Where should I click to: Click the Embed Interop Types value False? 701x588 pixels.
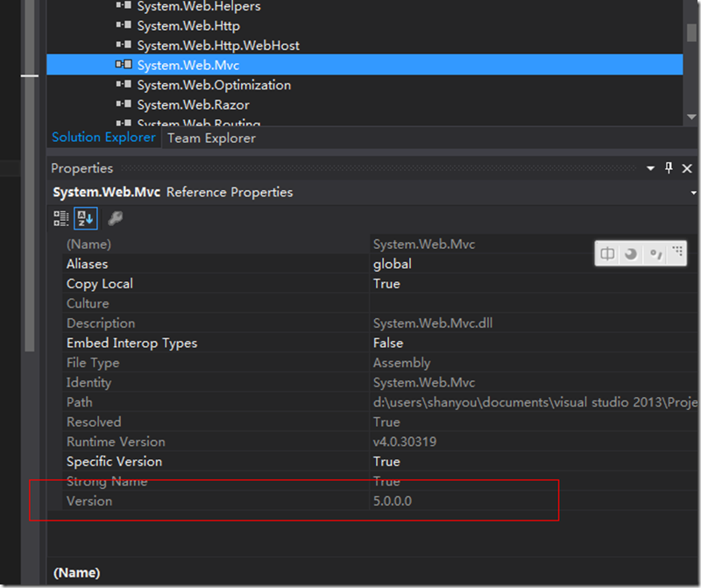[x=388, y=343]
